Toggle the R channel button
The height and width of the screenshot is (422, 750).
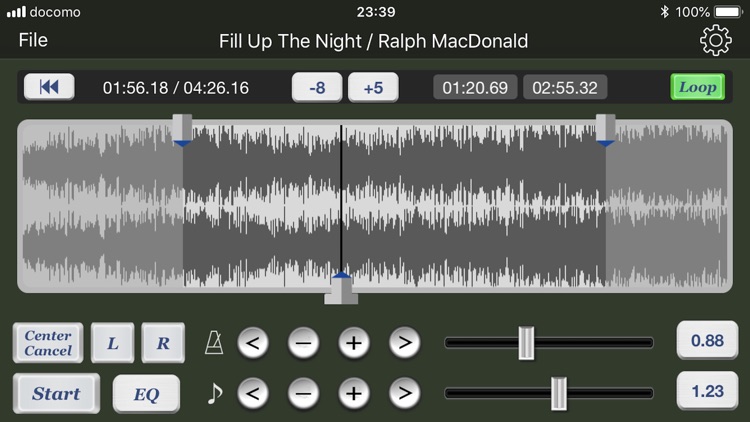pos(163,343)
